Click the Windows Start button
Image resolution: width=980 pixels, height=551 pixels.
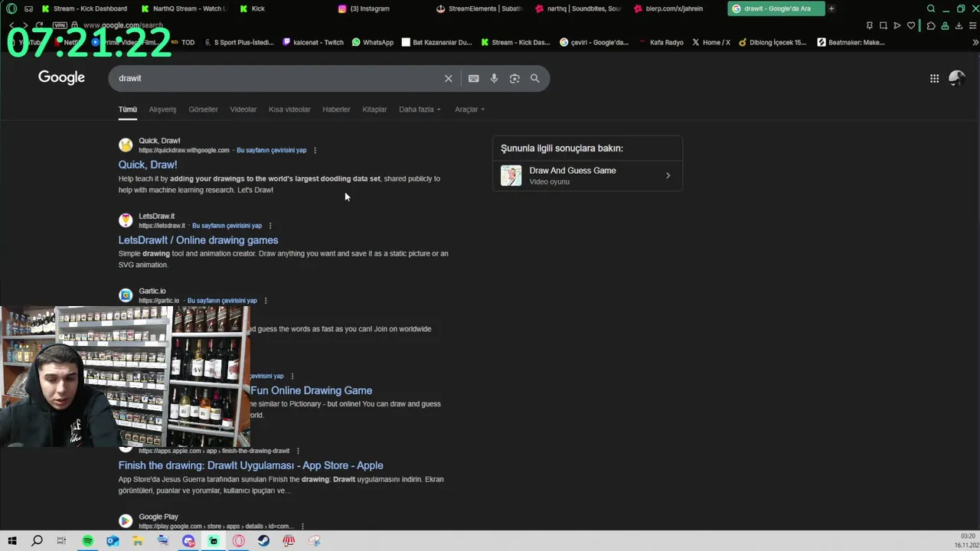point(12,541)
